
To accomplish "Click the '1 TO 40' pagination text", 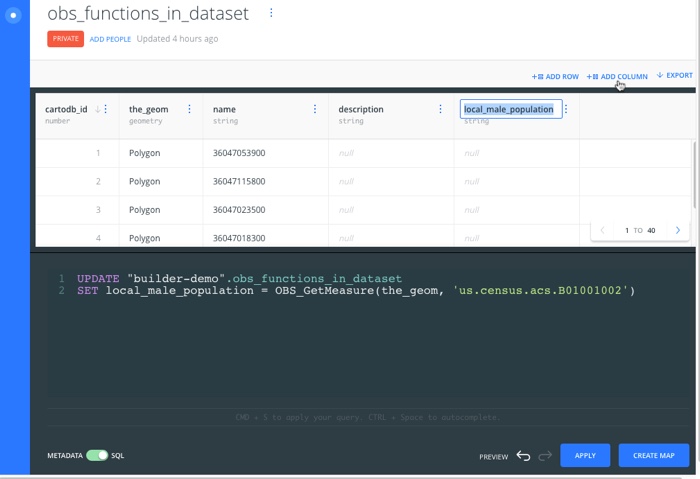I will 640,230.
